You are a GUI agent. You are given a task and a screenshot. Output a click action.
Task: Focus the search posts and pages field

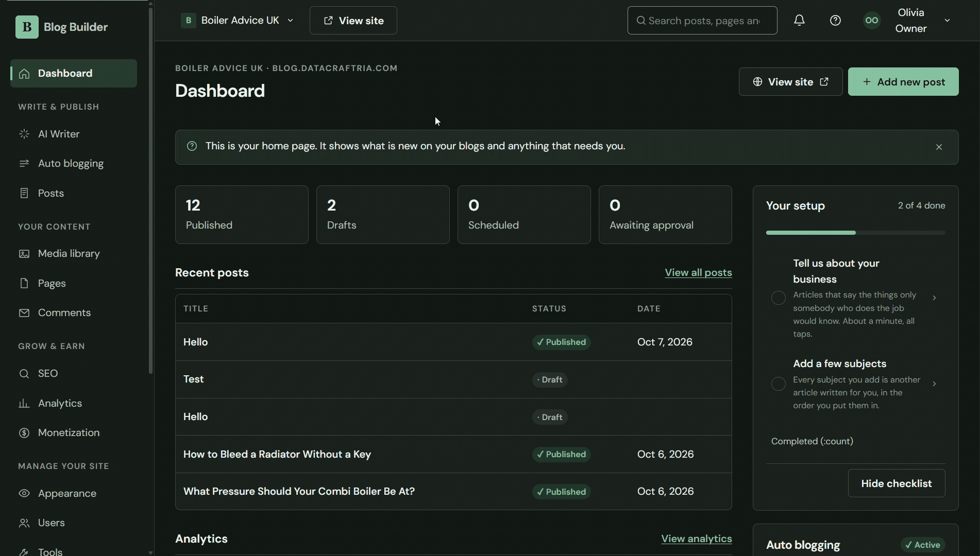pos(702,21)
